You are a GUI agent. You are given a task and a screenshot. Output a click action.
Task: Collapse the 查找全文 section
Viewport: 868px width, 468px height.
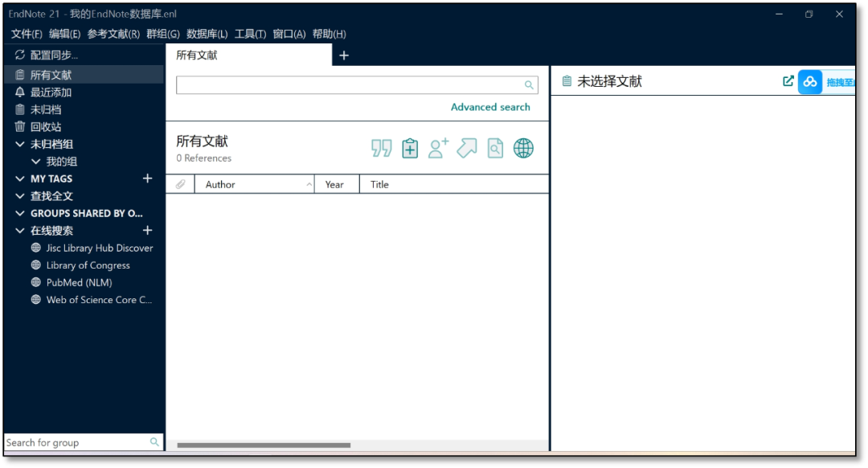tap(20, 195)
